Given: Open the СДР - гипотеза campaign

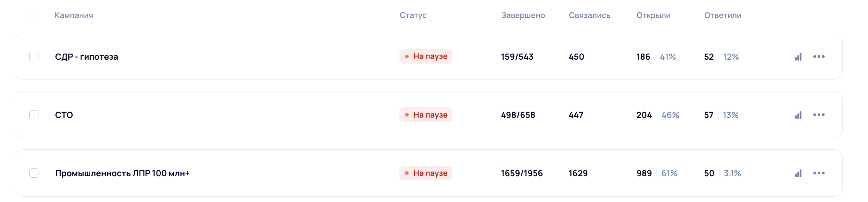Looking at the screenshot, I should [86, 57].
